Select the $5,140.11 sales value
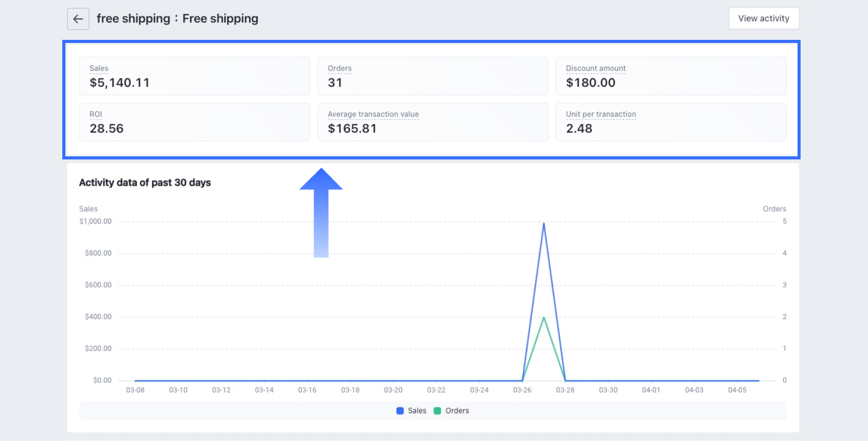 [x=119, y=83]
